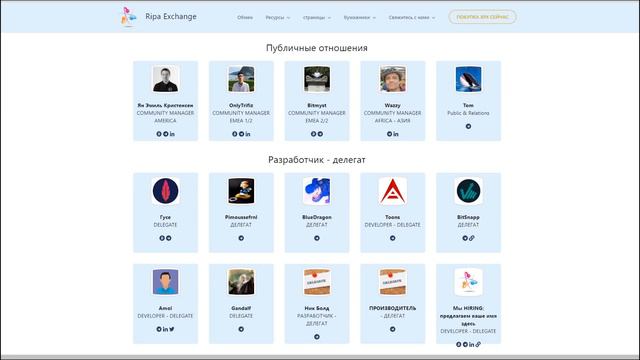This screenshot has height=360, width=640.
Task: Click BlueDragon avatar image
Action: (x=317, y=191)
